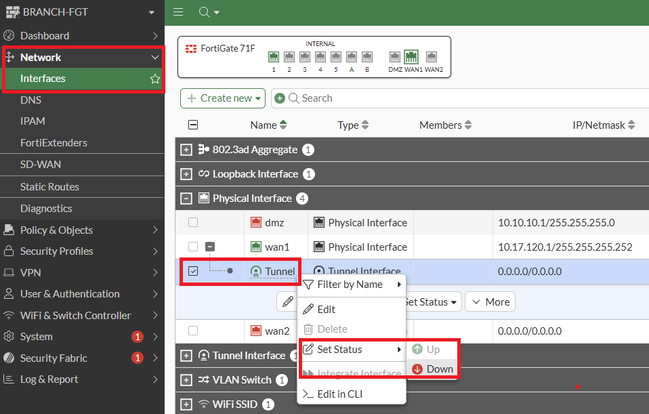Choose Edit in context menu
649x414 pixels.
pos(352,309)
